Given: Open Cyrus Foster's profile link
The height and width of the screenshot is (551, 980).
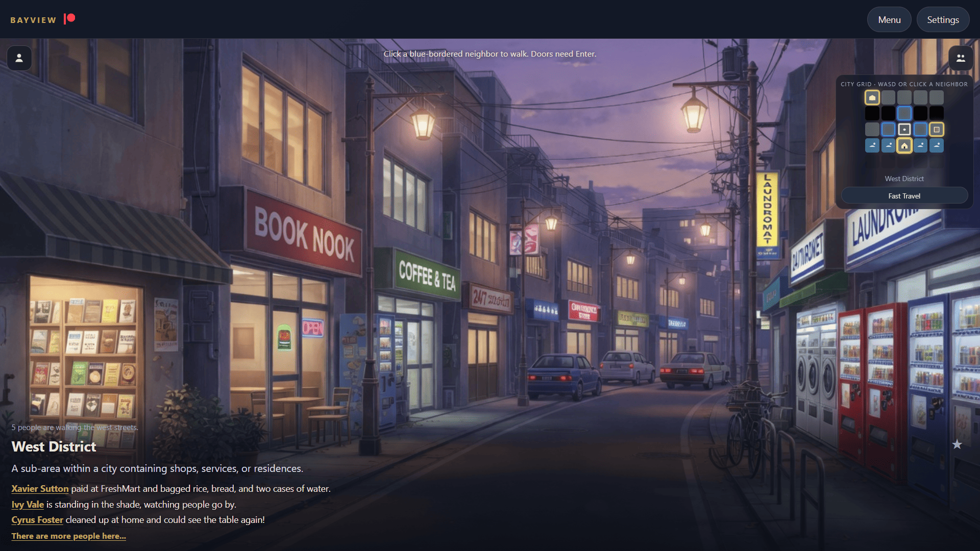Looking at the screenshot, I should coord(37,520).
